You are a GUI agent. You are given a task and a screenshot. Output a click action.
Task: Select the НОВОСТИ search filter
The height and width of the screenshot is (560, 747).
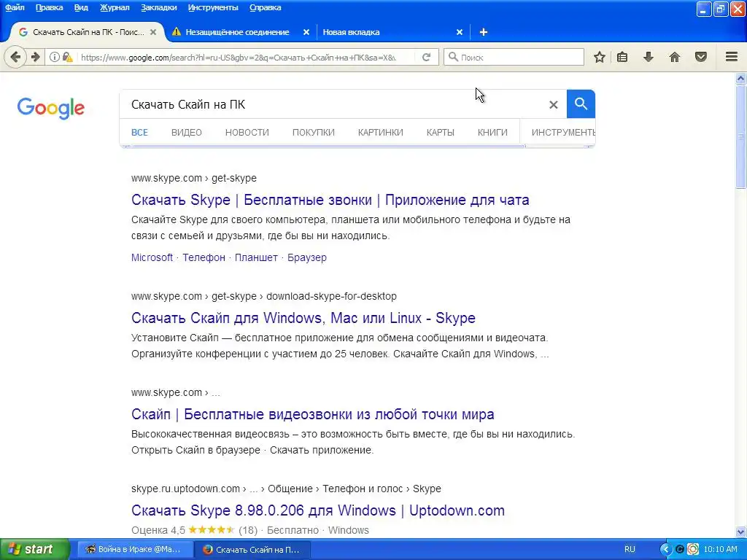tap(247, 133)
